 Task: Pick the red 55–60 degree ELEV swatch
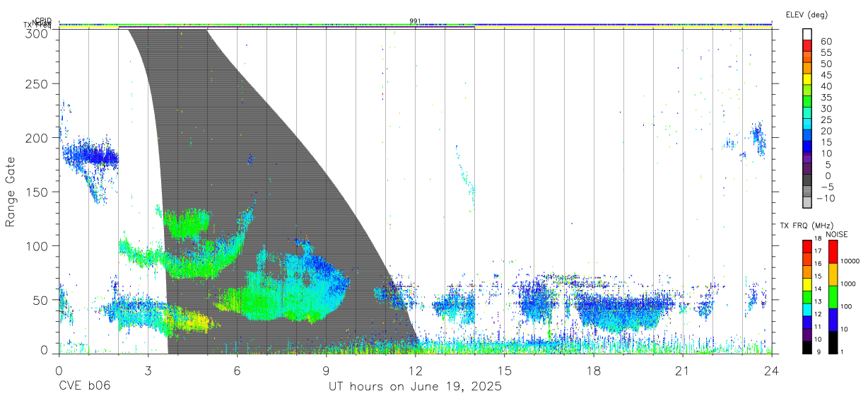click(x=809, y=47)
